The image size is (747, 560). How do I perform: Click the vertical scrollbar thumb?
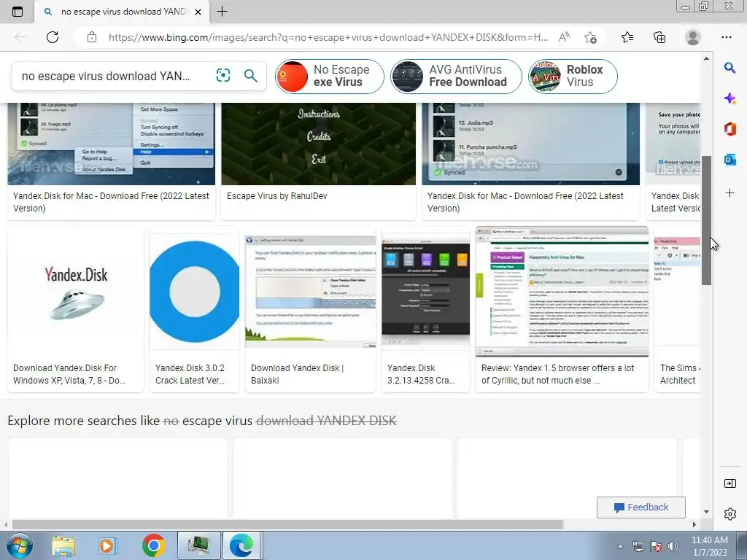[706, 220]
